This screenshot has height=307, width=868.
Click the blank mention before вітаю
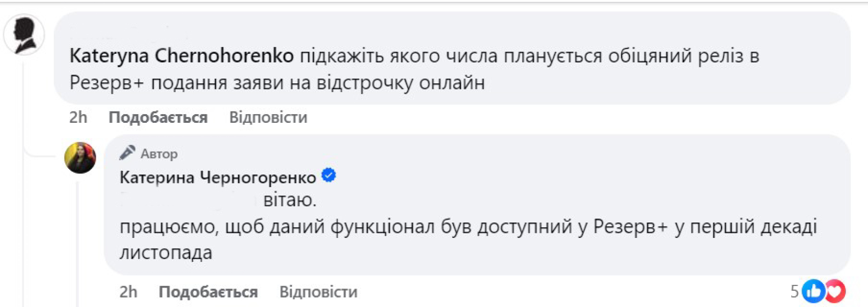[188, 200]
